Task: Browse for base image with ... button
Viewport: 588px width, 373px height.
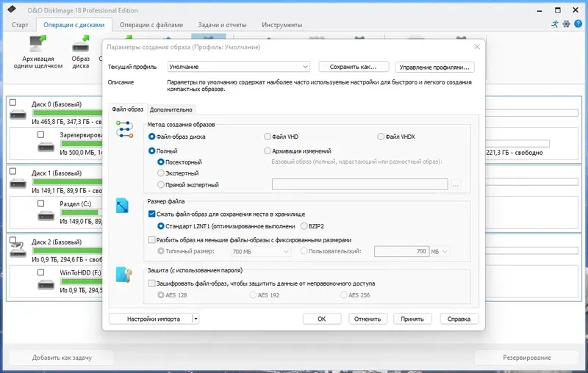Action: click(x=456, y=184)
